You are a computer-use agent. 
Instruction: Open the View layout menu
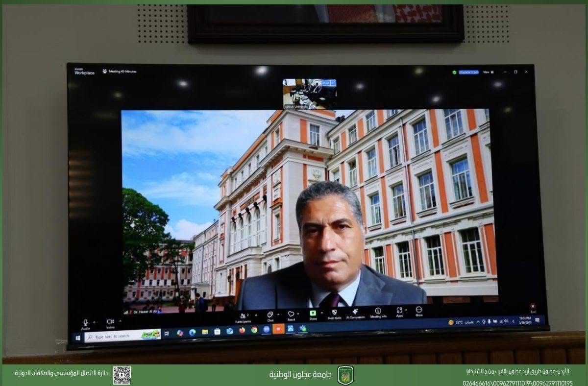[487, 72]
